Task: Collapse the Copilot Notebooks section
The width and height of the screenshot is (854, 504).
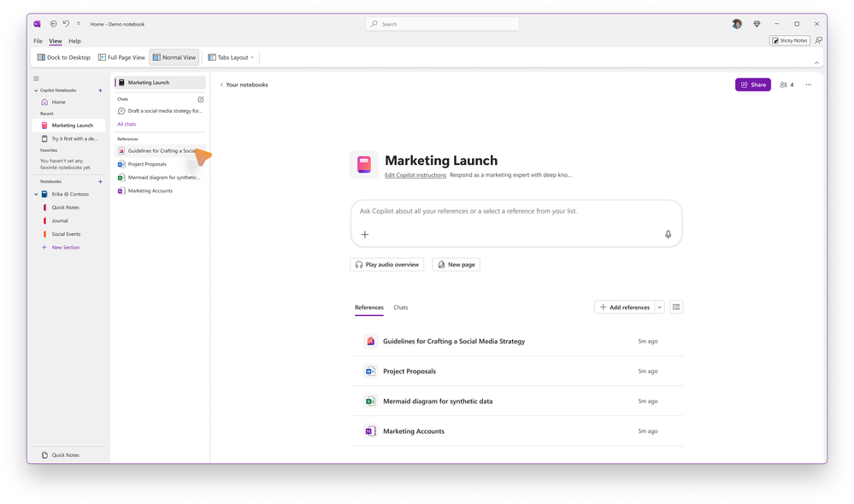Action: point(36,91)
